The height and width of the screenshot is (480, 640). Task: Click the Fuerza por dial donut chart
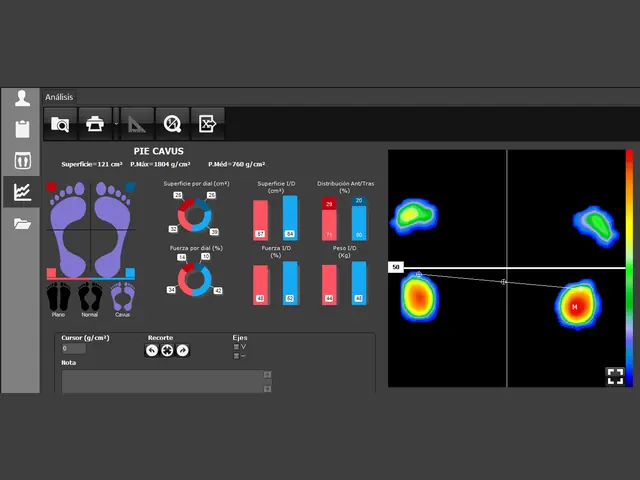click(x=195, y=280)
